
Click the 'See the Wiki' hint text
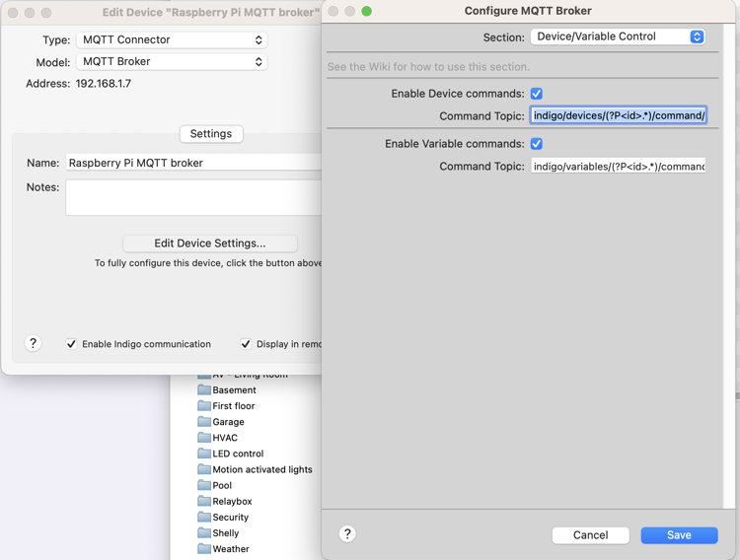(x=428, y=67)
